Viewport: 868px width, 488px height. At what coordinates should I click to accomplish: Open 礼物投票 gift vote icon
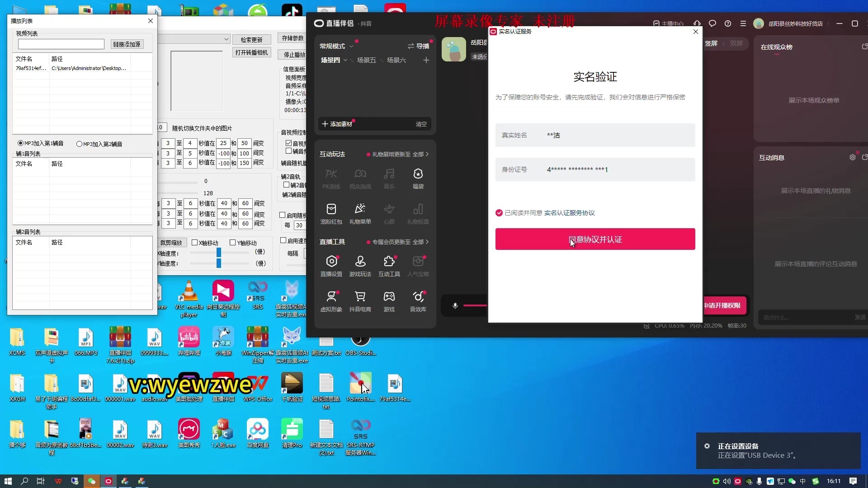418,214
